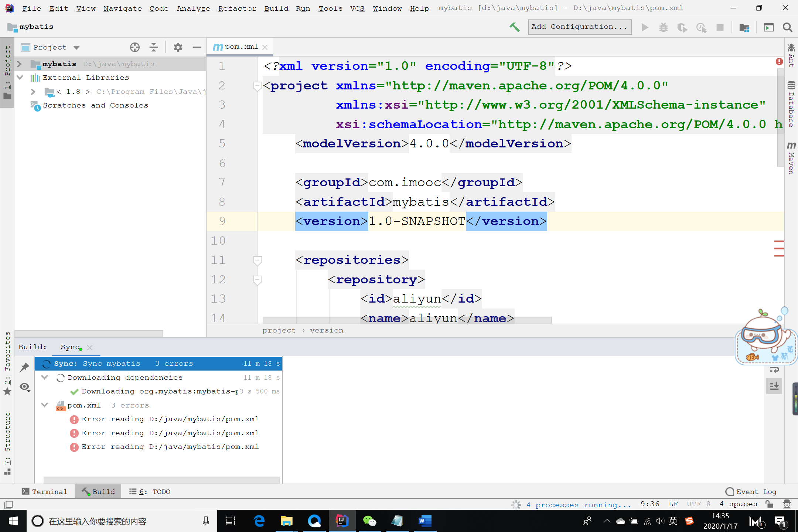Click the pin tab icon in Build panel
The height and width of the screenshot is (532, 798).
24,367
